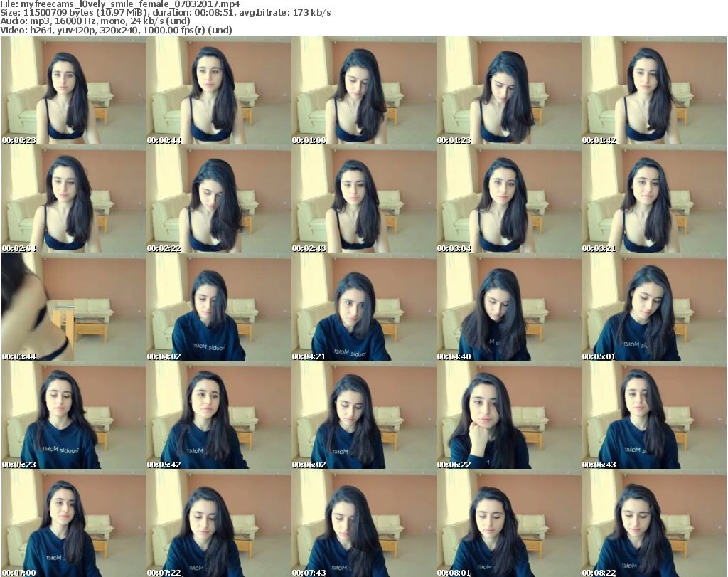Pick the thumbnail labeled 00:03:04

point(509,198)
